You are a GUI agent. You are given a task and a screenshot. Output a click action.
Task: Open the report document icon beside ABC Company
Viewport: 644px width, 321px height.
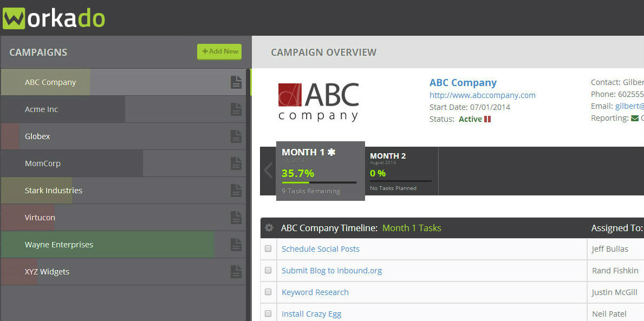(x=236, y=82)
